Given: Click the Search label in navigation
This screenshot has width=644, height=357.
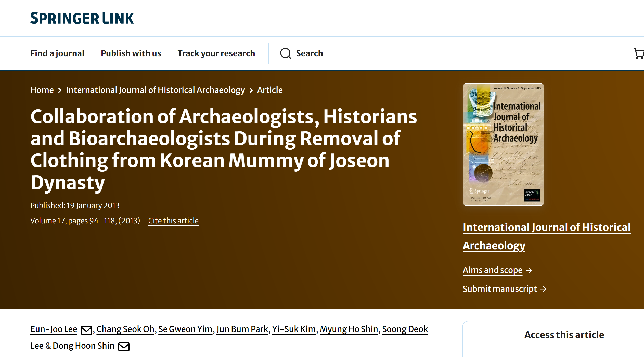Looking at the screenshot, I should click(309, 53).
